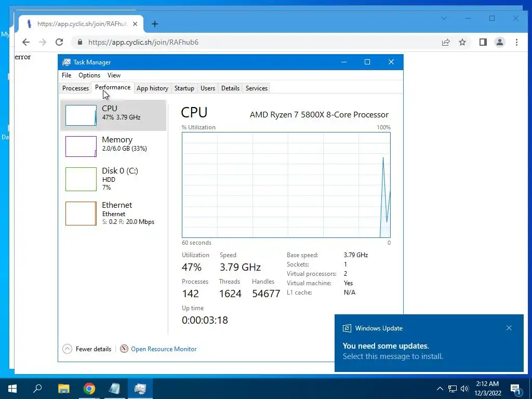This screenshot has width=532, height=399.
Task: Share this page icon in address bar
Action: (445, 42)
